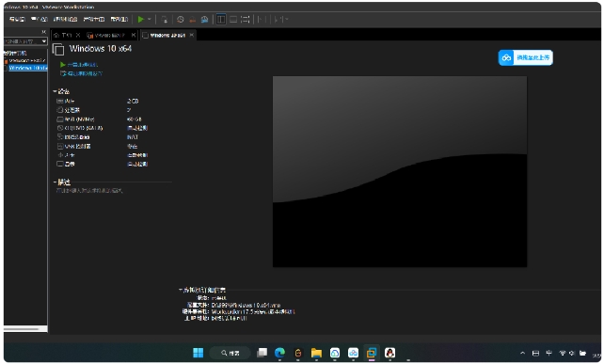This screenshot has height=364, width=604.
Task: Click the send Ctrl+Alt+Del toolbar icon
Action: click(x=164, y=19)
